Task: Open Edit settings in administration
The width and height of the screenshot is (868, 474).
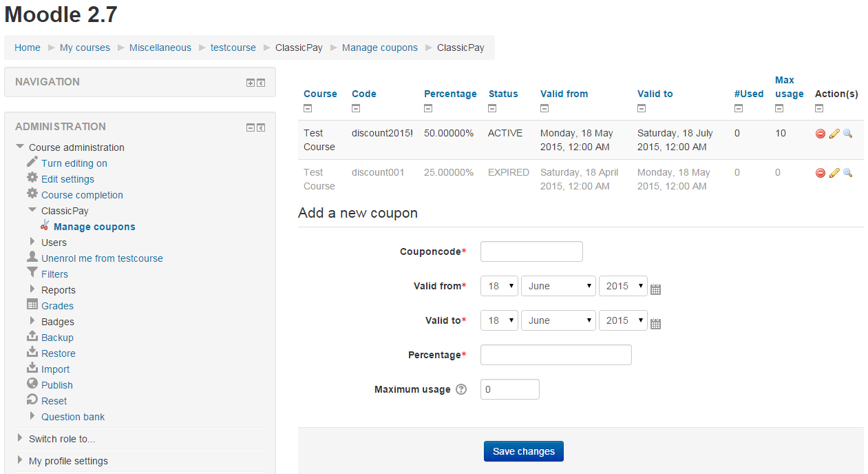Action: [x=67, y=179]
